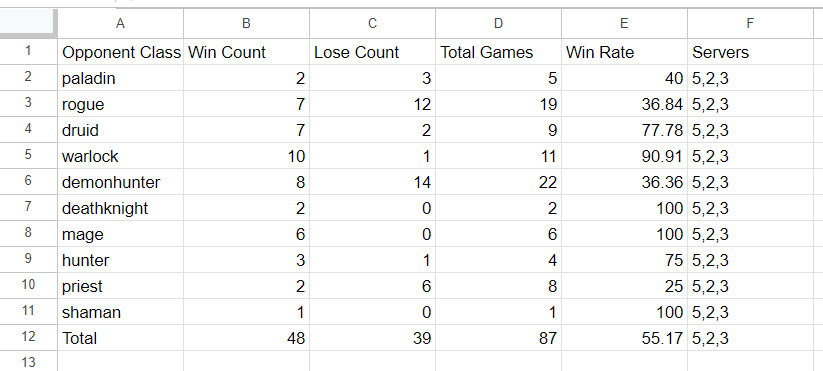Select row 12 header
The width and height of the screenshot is (823, 371).
(x=28, y=338)
